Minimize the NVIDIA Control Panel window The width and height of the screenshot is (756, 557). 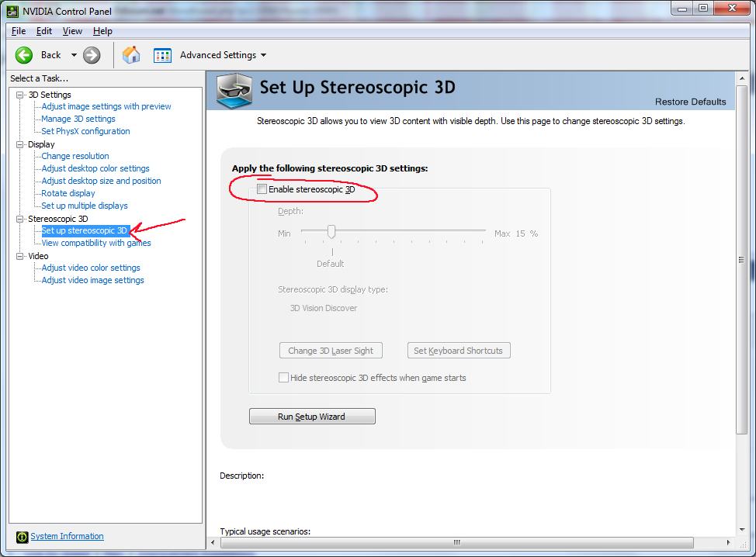pyautogui.click(x=683, y=9)
